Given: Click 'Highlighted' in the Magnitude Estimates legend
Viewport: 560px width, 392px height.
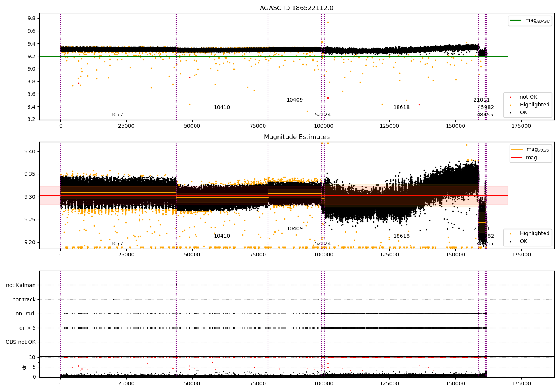Looking at the screenshot, I should (535, 234).
